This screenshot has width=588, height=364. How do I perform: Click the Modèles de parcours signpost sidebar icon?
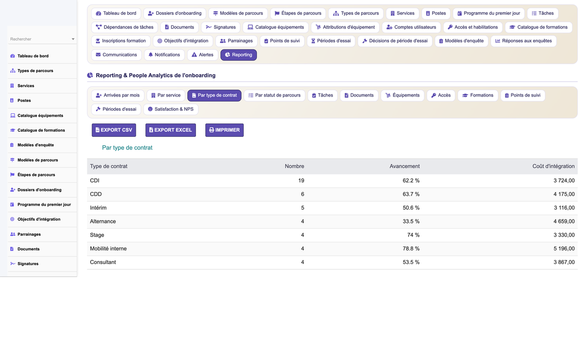pos(12,160)
